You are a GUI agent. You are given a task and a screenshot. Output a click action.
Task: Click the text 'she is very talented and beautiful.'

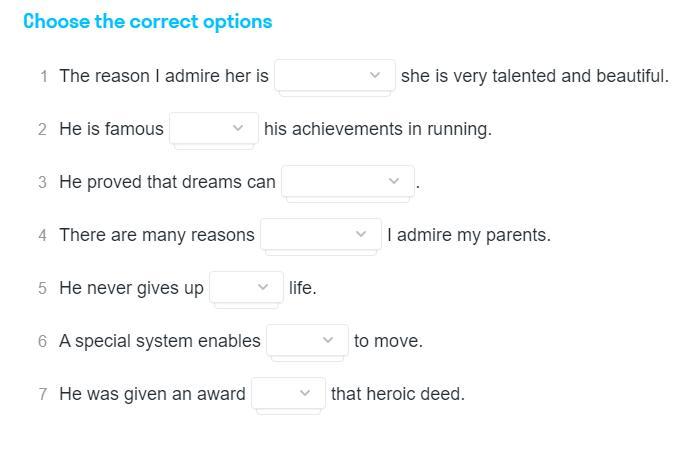pos(535,76)
